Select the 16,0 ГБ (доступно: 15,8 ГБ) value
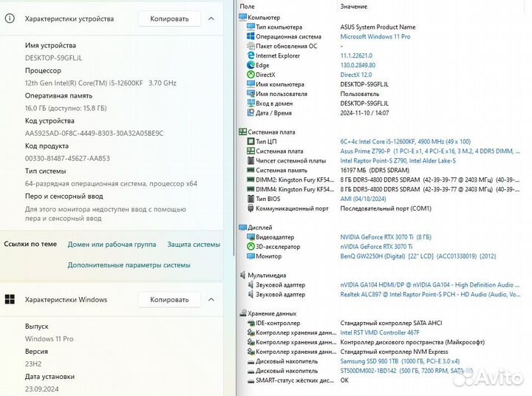 66,108
